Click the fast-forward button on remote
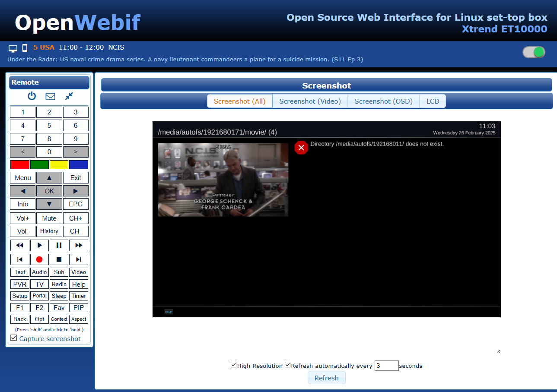Viewport: 557px width, 392px height. click(x=79, y=245)
